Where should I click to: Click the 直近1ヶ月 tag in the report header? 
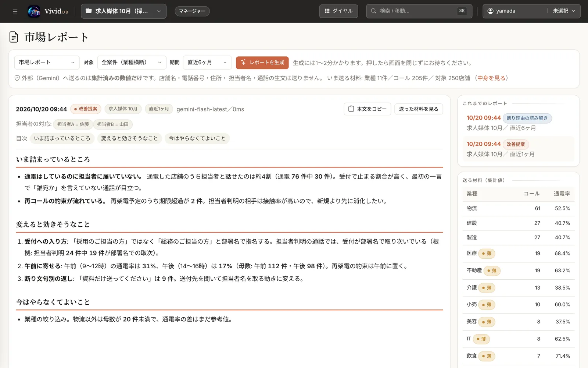pos(159,109)
